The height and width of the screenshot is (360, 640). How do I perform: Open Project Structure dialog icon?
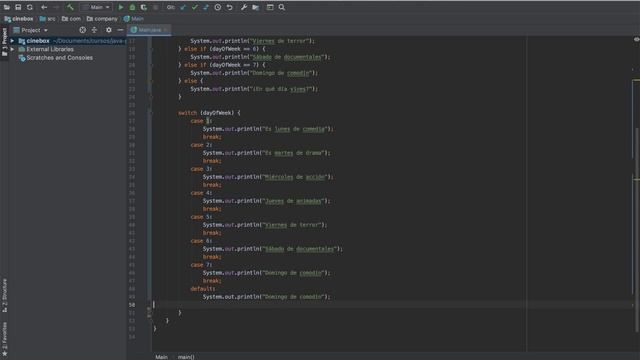256,7
